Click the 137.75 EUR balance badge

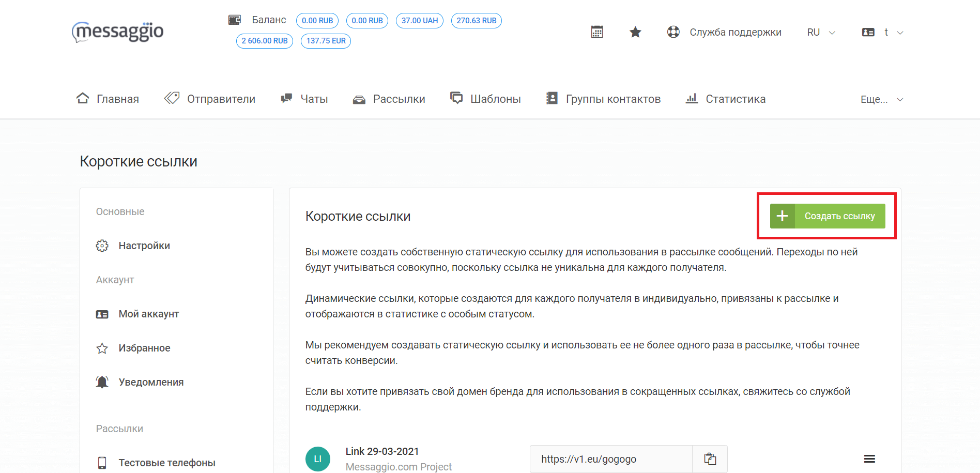pyautogui.click(x=326, y=41)
